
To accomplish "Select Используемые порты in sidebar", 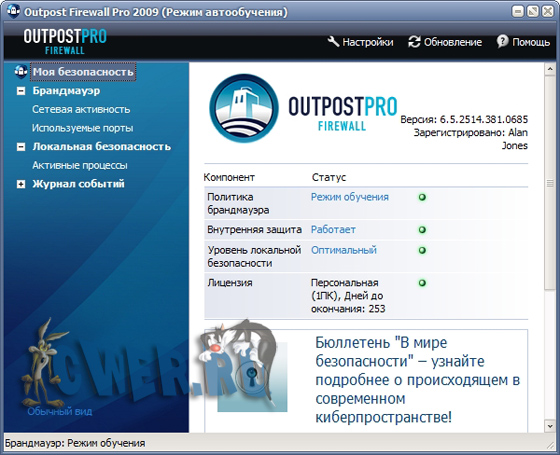I will (x=82, y=128).
